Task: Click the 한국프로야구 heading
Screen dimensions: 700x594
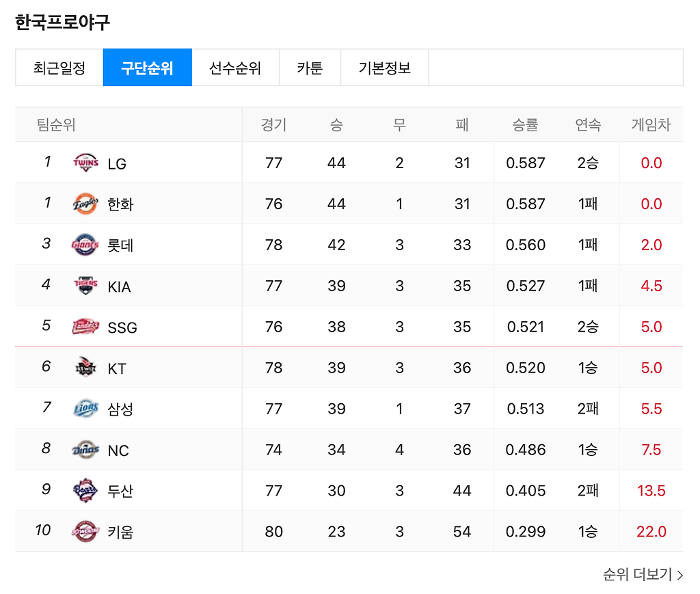Action: (62, 23)
